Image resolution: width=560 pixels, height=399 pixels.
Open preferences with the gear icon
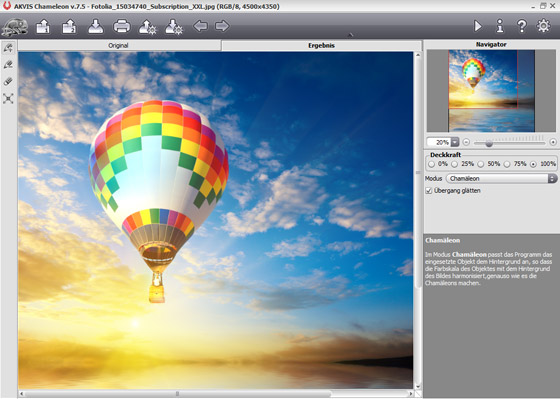point(544,26)
